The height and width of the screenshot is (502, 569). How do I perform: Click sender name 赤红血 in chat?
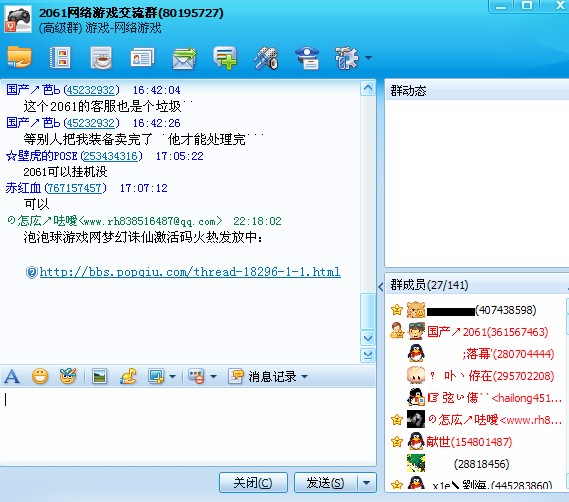pos(23,188)
